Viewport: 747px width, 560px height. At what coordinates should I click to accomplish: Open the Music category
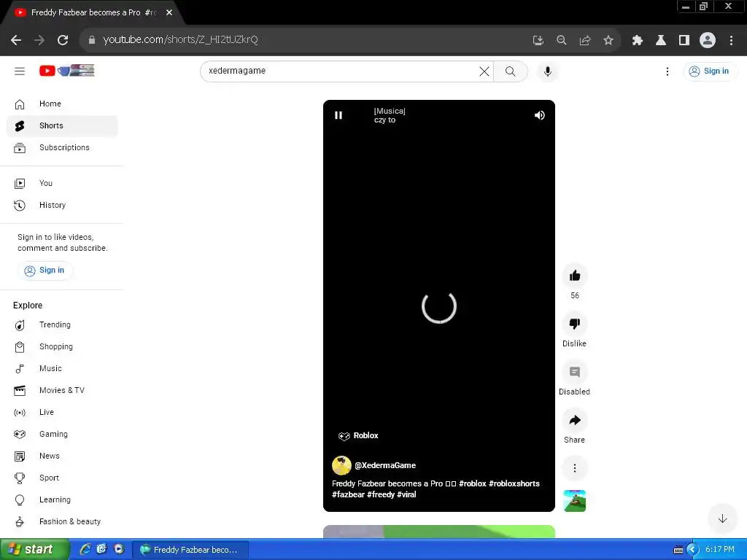[x=62, y=368]
